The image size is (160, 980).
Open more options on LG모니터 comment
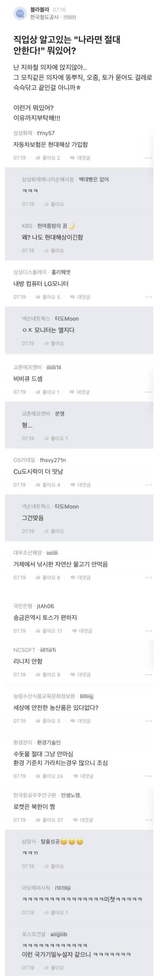(149, 297)
